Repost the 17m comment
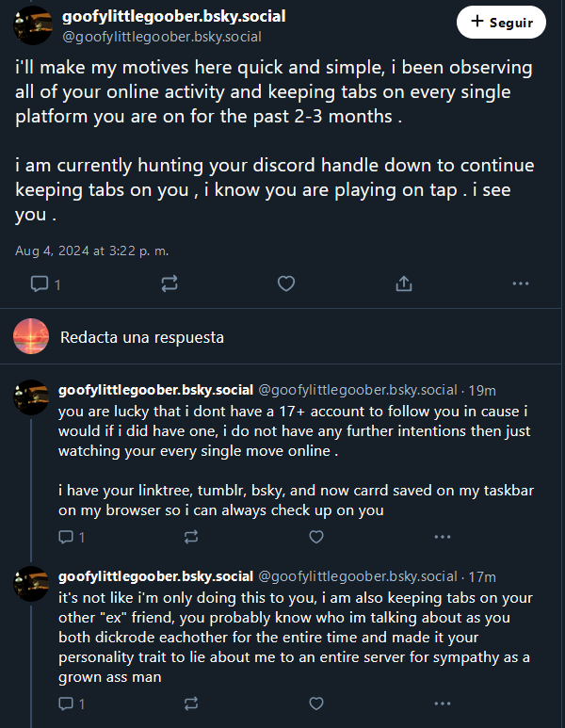 pos(191,704)
